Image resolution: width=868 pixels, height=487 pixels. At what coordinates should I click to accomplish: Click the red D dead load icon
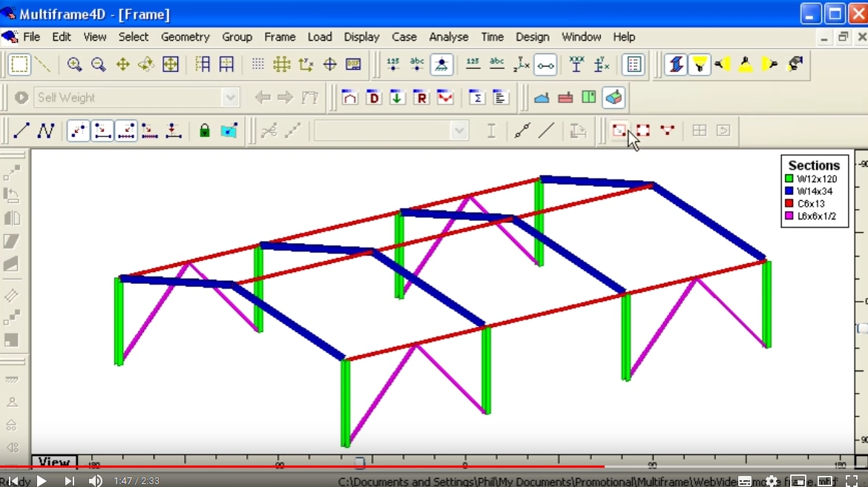point(372,97)
